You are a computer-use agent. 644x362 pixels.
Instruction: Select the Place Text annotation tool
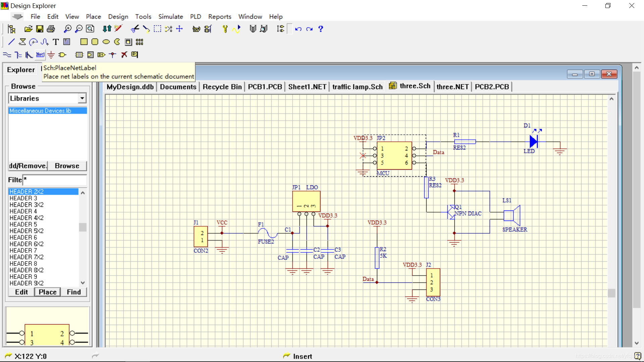pos(56,42)
